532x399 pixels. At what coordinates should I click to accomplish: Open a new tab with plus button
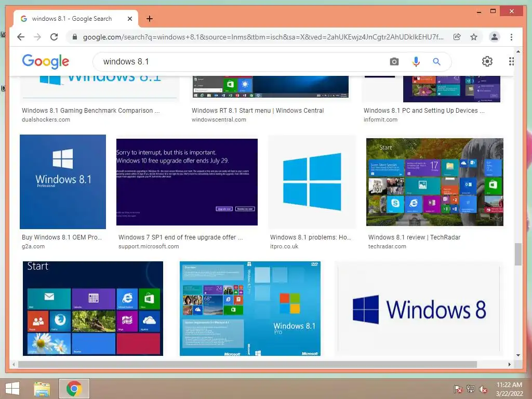149,19
